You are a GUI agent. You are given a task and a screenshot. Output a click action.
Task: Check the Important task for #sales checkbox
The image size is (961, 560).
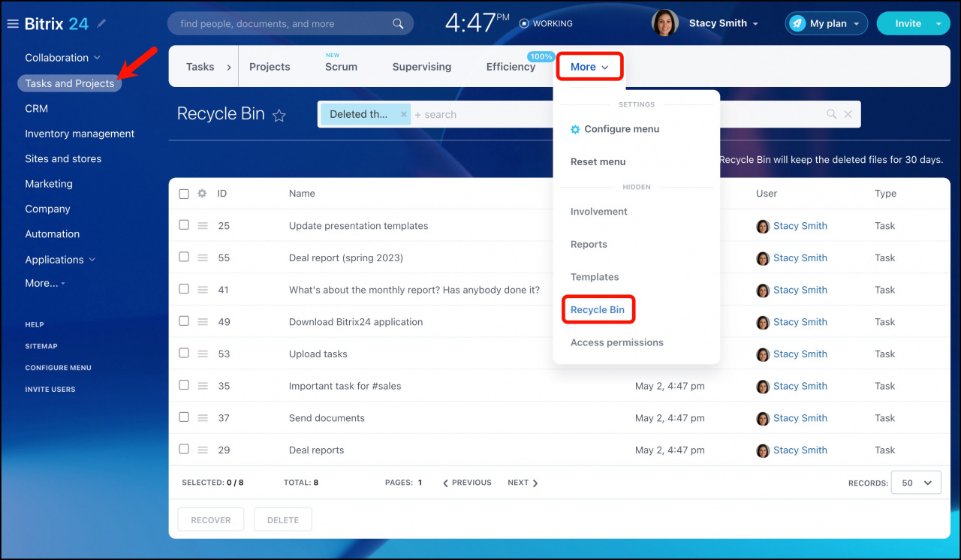tap(184, 385)
